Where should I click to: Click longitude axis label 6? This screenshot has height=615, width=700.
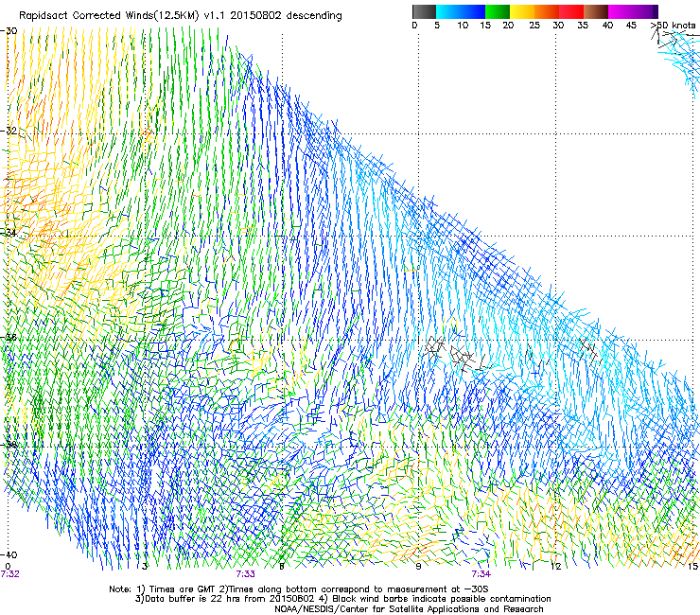point(282,567)
